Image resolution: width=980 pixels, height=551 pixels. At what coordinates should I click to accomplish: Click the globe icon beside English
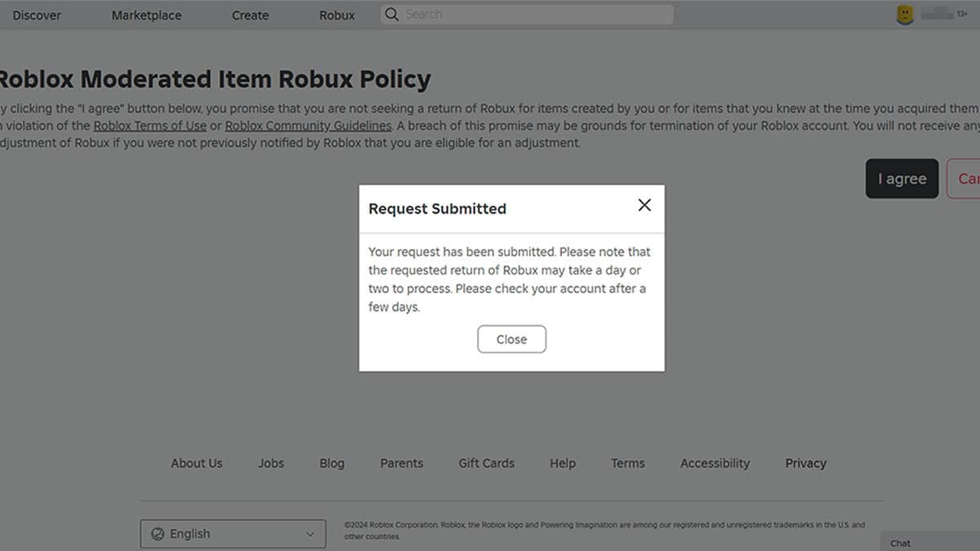(158, 533)
